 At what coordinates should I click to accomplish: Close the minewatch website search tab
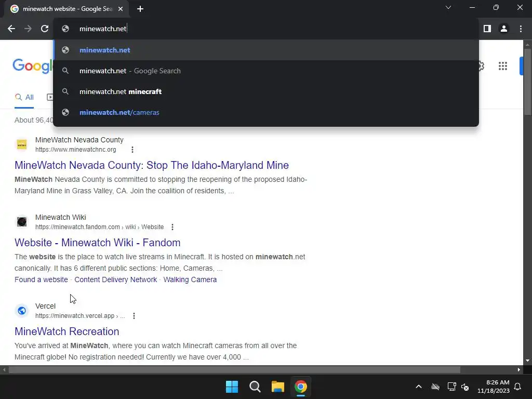[x=121, y=9]
